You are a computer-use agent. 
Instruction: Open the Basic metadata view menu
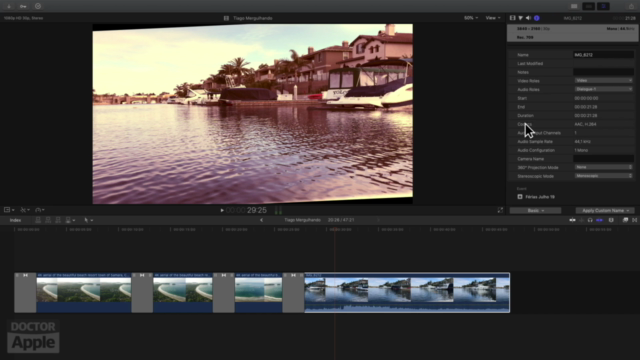pyautogui.click(x=535, y=211)
